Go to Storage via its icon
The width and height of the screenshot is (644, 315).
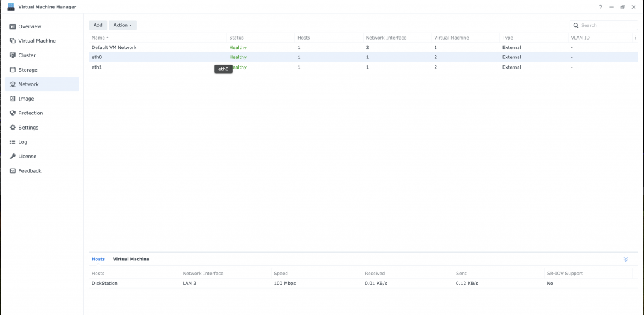[13, 70]
